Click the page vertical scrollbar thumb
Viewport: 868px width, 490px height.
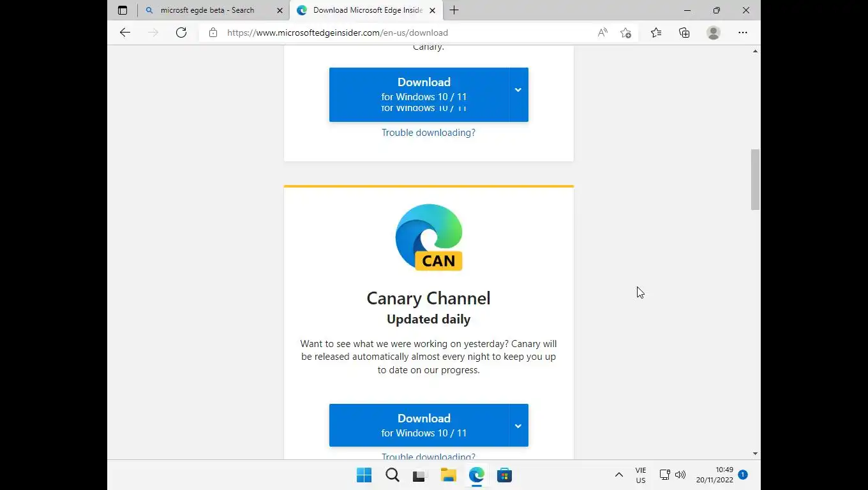[x=756, y=179]
